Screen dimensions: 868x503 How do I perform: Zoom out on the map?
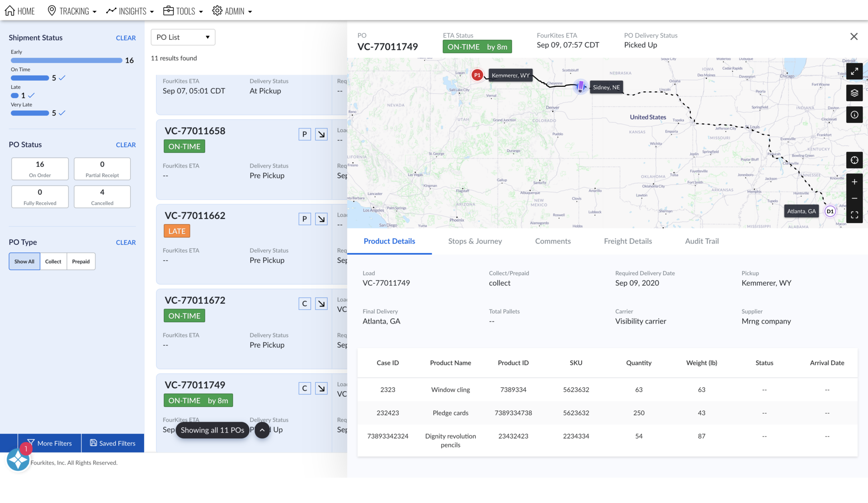[x=854, y=198]
